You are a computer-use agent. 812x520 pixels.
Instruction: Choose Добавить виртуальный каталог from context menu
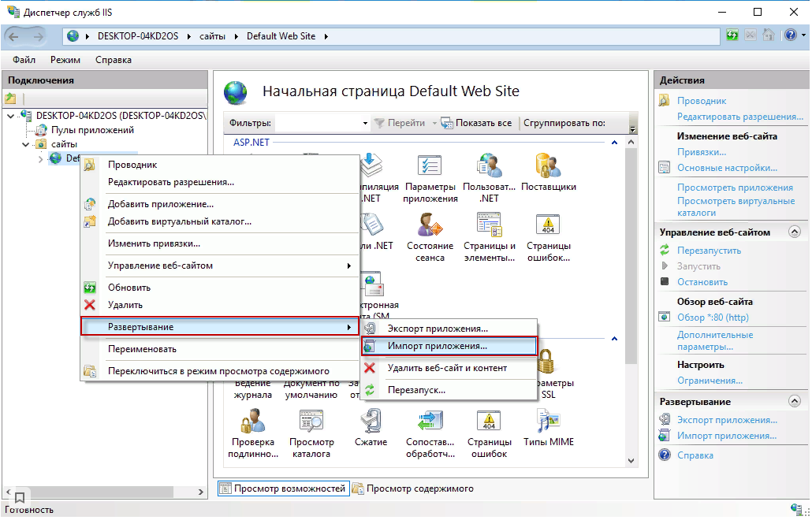[x=179, y=221]
